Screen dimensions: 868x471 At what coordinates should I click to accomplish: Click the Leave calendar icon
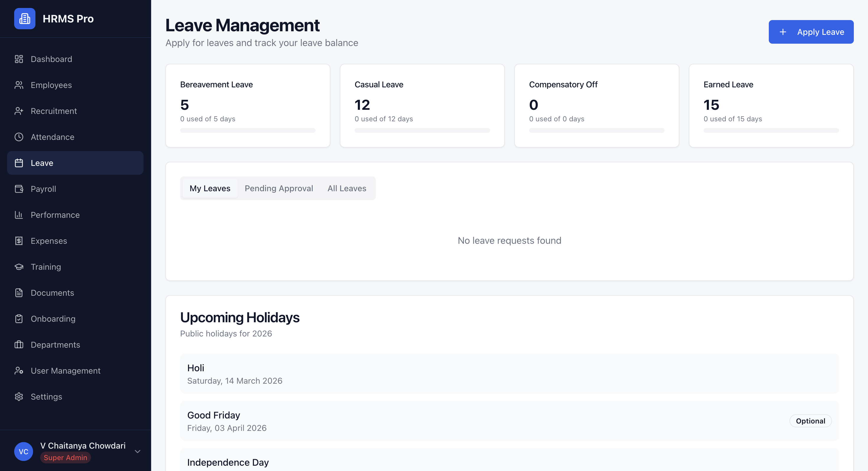pos(19,163)
